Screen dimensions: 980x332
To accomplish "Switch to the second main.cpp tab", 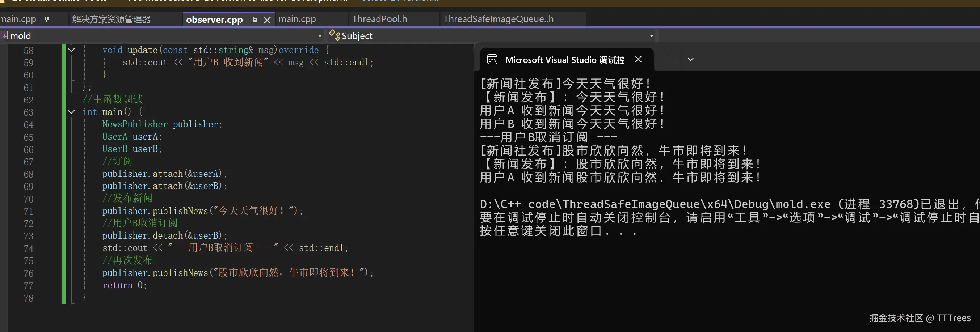I will tap(297, 19).
